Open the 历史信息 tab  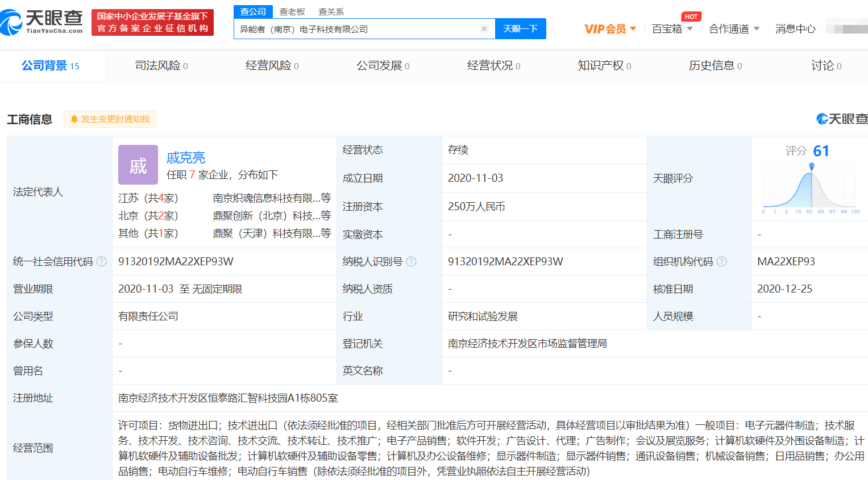click(x=716, y=66)
